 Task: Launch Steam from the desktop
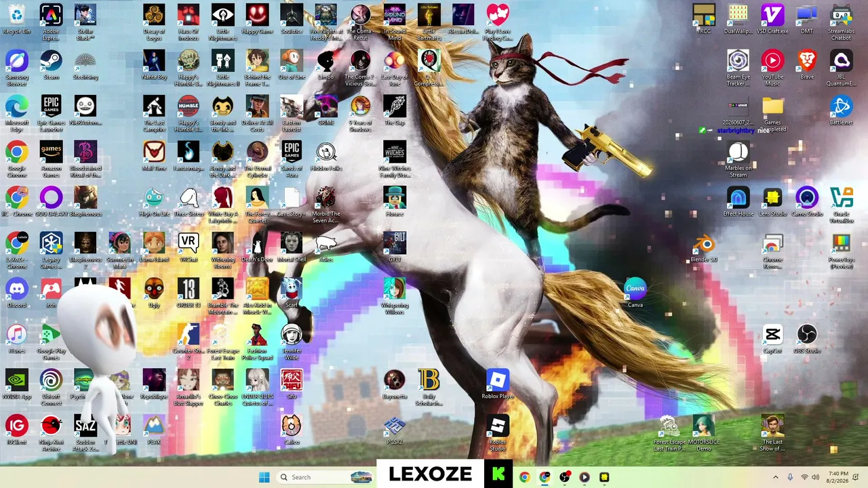click(51, 65)
